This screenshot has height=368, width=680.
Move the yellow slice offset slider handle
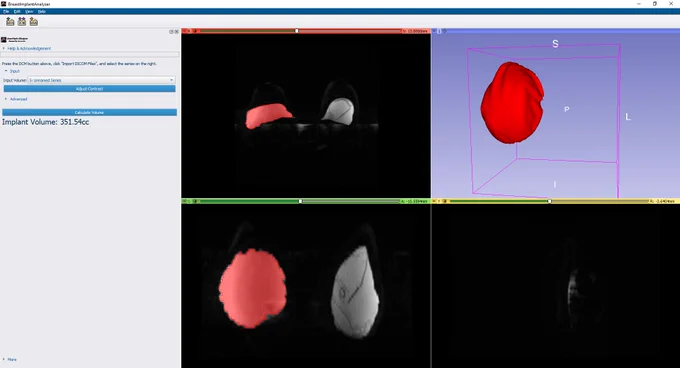pyautogui.click(x=550, y=201)
